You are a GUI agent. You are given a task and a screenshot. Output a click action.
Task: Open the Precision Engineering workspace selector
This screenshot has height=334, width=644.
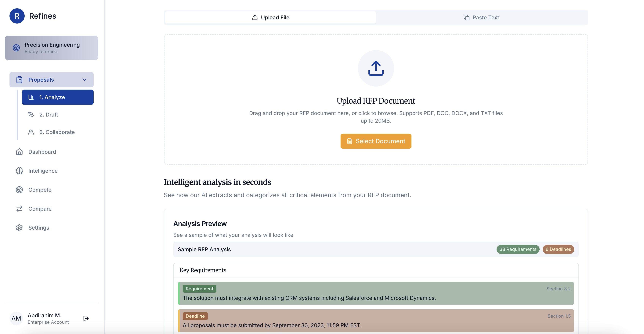tap(52, 48)
